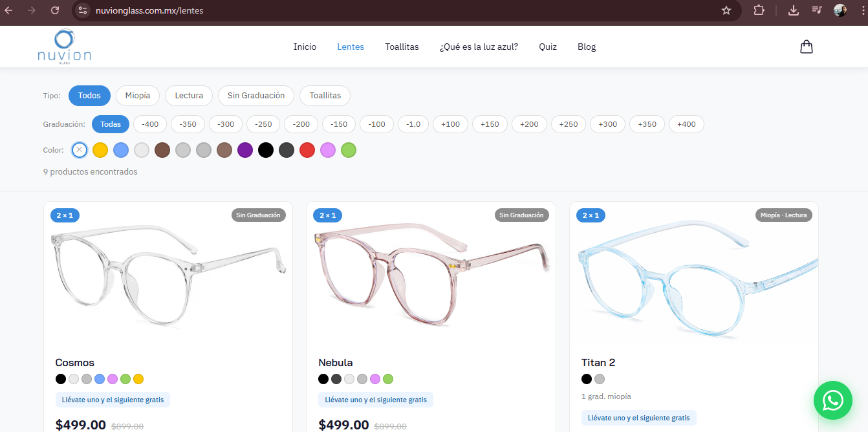Viewport: 868px width, 432px height.
Task: Choose graduation -350
Action: click(188, 124)
